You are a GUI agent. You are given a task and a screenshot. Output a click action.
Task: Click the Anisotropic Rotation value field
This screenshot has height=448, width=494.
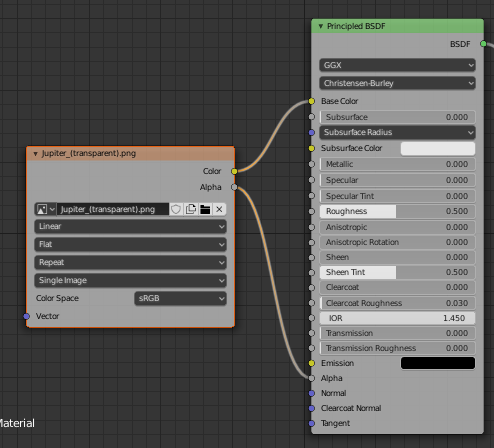397,242
